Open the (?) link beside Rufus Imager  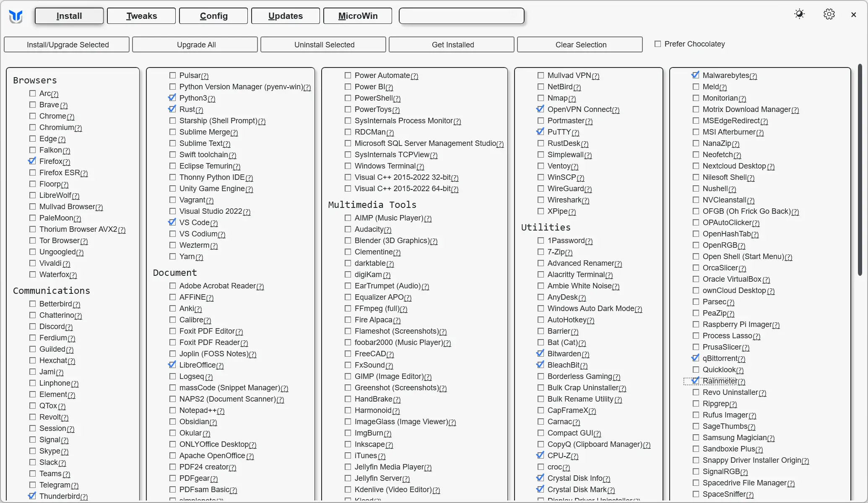(752, 415)
